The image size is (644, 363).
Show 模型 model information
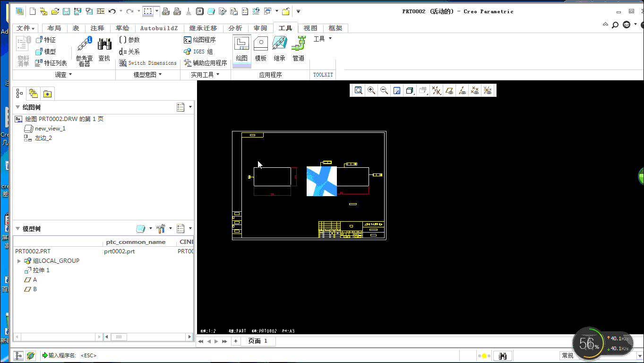coord(45,52)
